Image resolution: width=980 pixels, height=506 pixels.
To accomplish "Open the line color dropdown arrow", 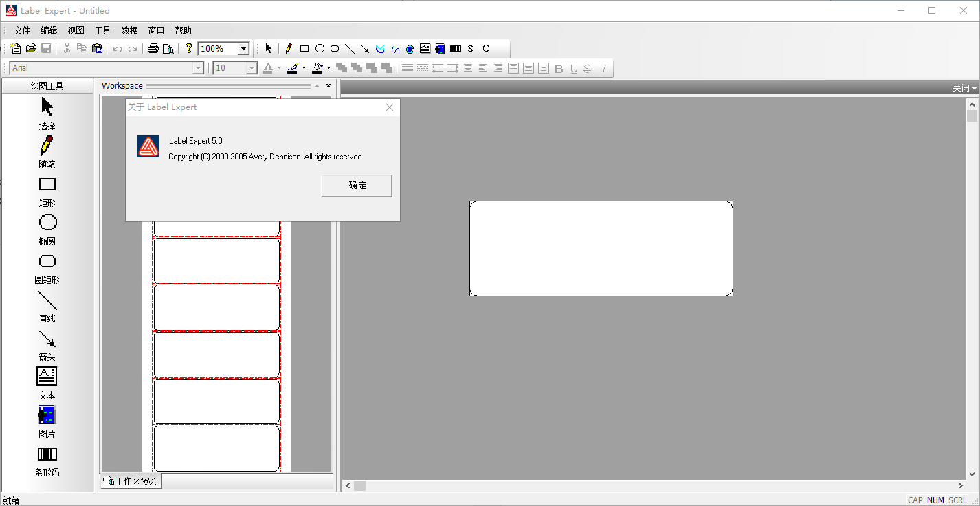I will (304, 68).
